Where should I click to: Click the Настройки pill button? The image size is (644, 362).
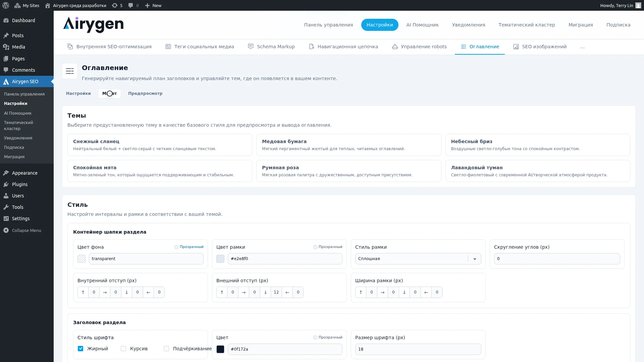[x=380, y=25]
